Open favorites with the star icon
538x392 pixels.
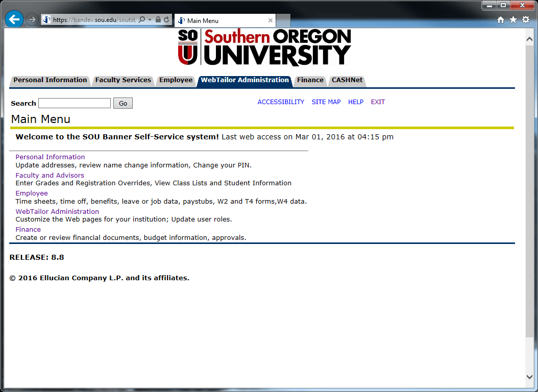coord(513,20)
